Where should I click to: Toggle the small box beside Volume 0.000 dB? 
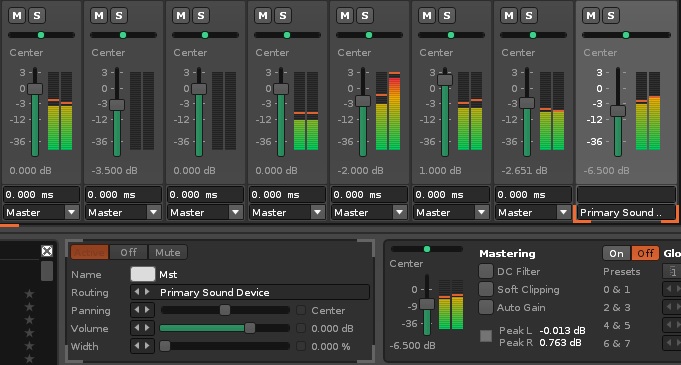(x=301, y=328)
